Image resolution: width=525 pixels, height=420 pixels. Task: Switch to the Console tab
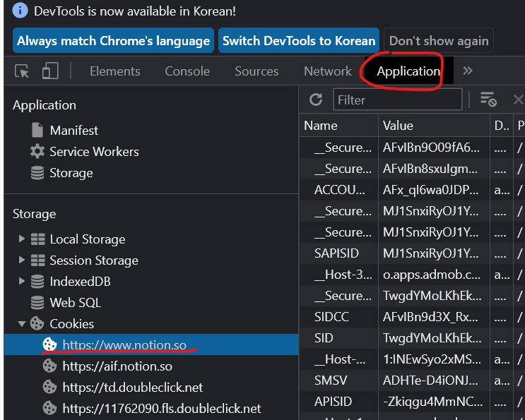coord(187,71)
